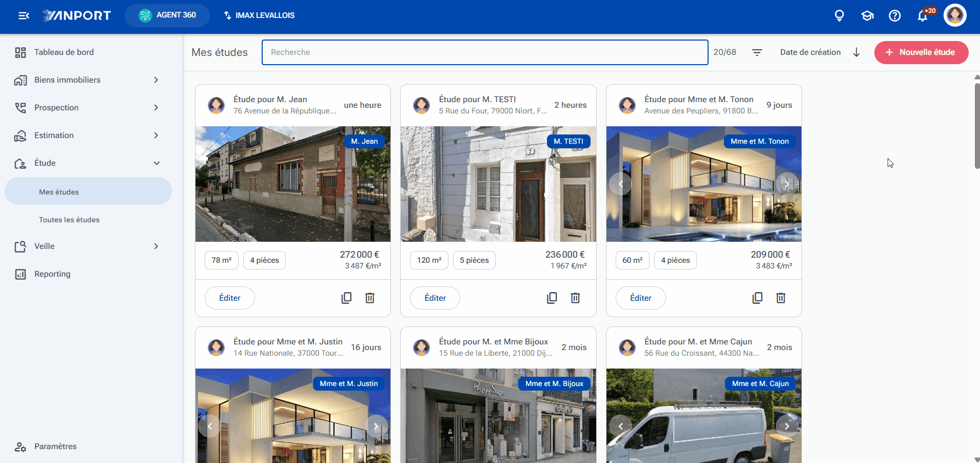The image size is (980, 463).
Task: Toggle sort direction arrow next to Date de création
Action: click(856, 52)
